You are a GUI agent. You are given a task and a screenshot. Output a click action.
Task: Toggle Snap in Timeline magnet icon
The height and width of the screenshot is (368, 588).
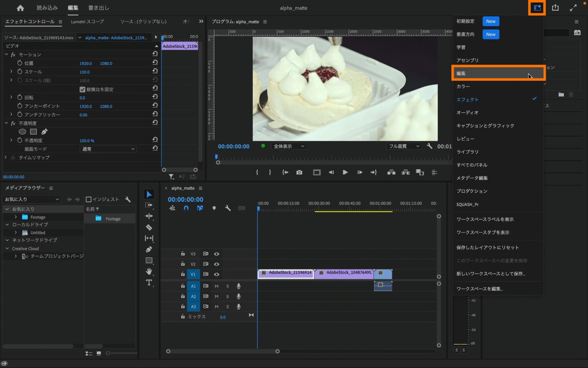186,208
